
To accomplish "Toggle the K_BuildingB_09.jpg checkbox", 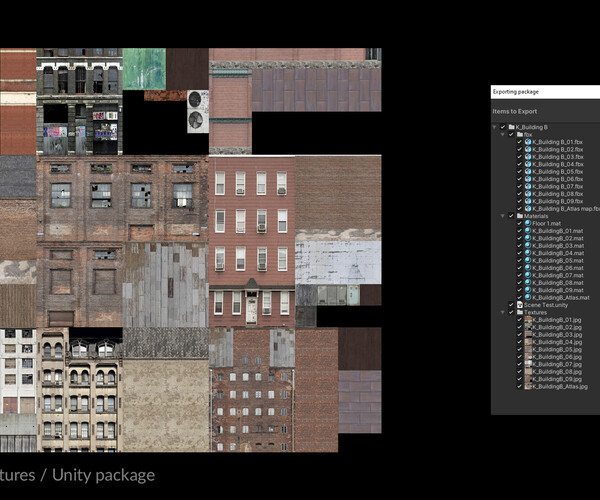I will pyautogui.click(x=519, y=379).
